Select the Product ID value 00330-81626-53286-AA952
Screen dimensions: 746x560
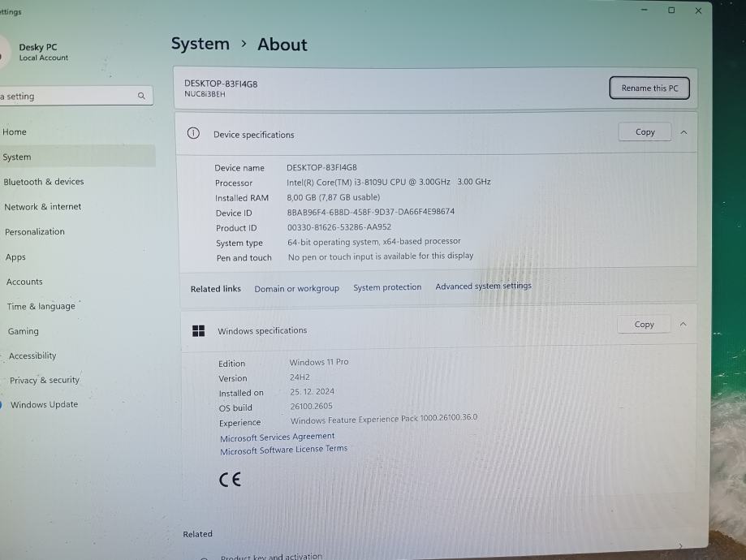click(339, 227)
